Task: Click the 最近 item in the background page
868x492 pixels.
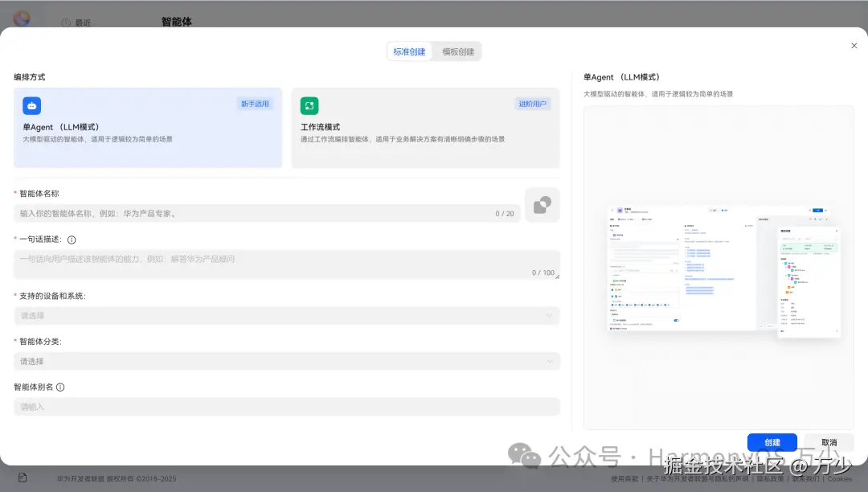Action: coord(83,23)
